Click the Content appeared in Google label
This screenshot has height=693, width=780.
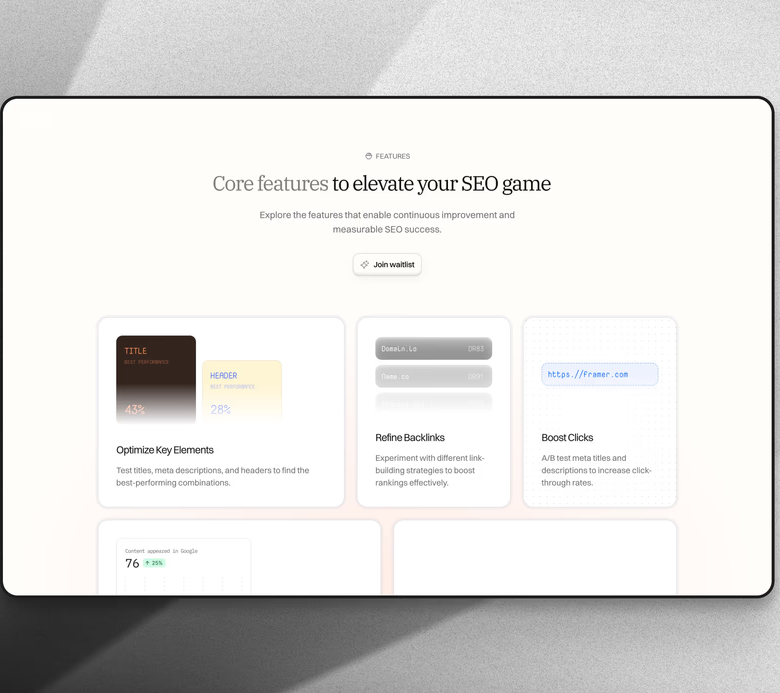point(161,551)
